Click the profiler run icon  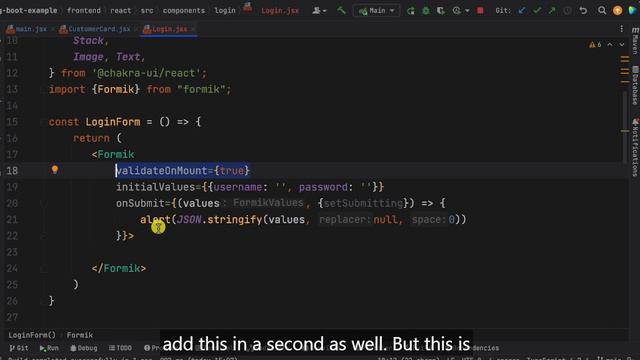click(456, 11)
